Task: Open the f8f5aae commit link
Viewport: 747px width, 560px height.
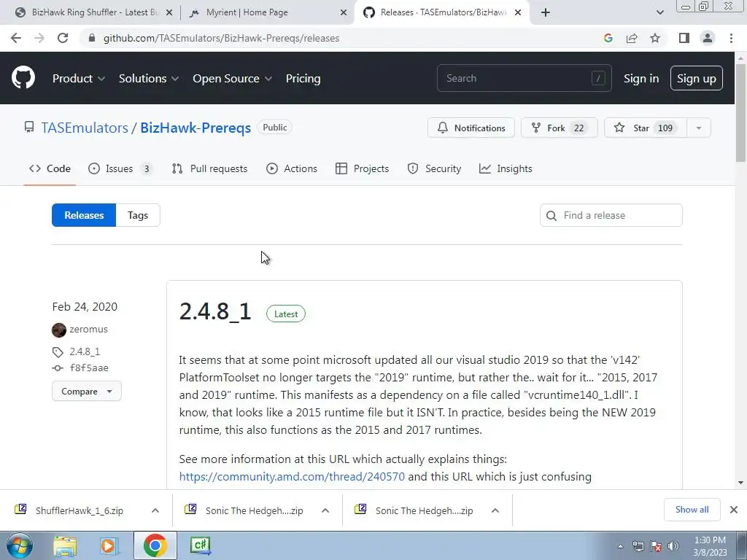Action: (89, 367)
